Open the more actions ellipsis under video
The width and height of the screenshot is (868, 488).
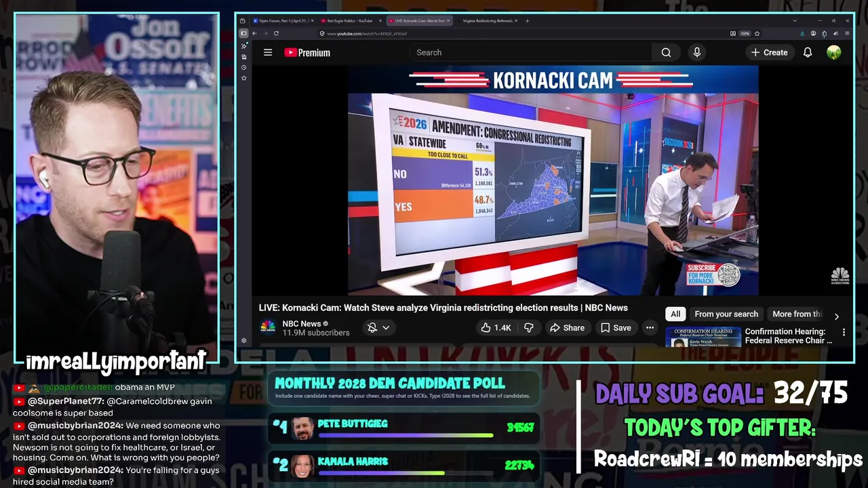[650, 327]
